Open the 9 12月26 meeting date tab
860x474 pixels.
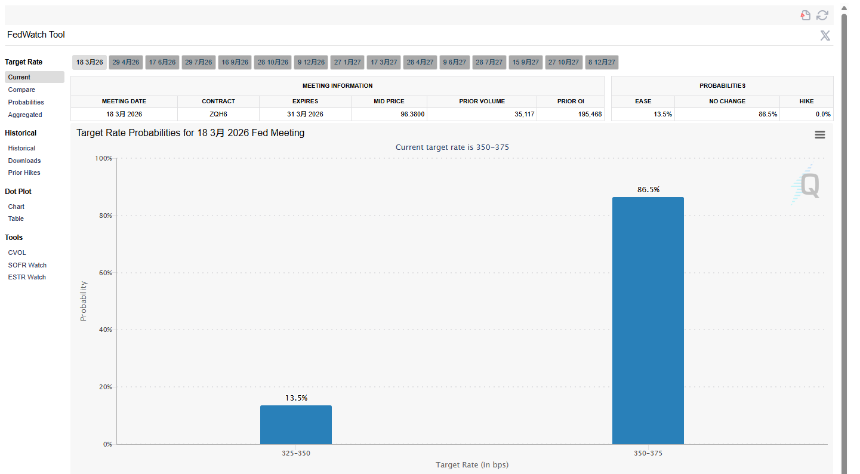tap(310, 62)
